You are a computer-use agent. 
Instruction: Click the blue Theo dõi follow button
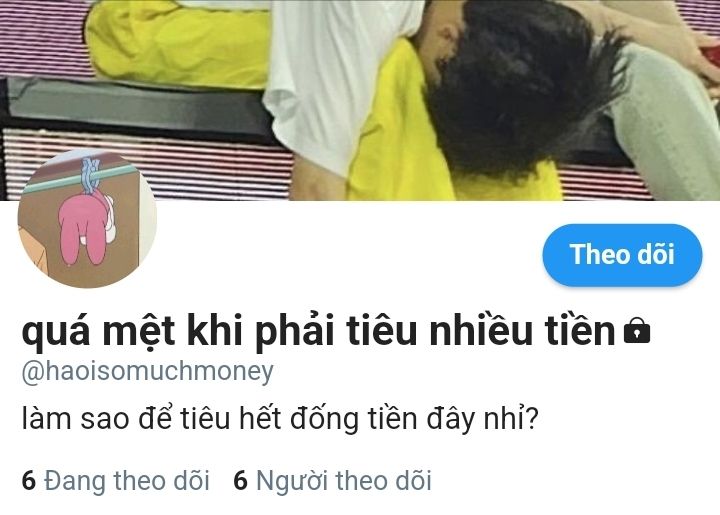tap(622, 255)
